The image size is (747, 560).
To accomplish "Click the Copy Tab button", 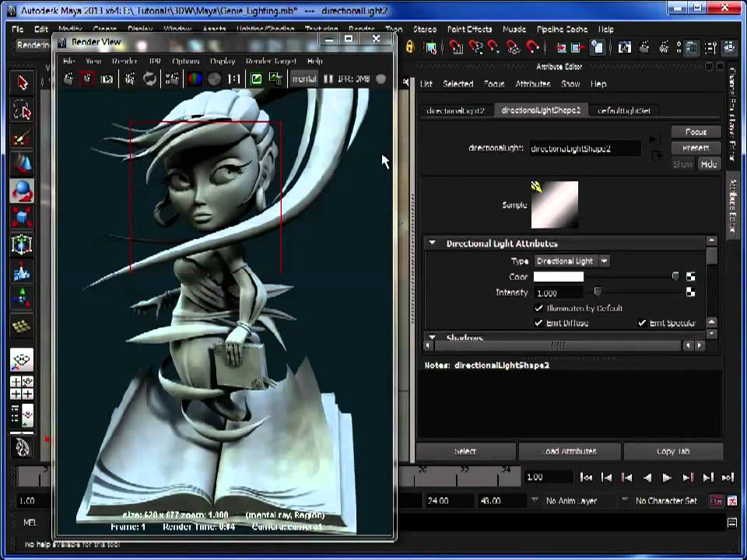I will (673, 451).
